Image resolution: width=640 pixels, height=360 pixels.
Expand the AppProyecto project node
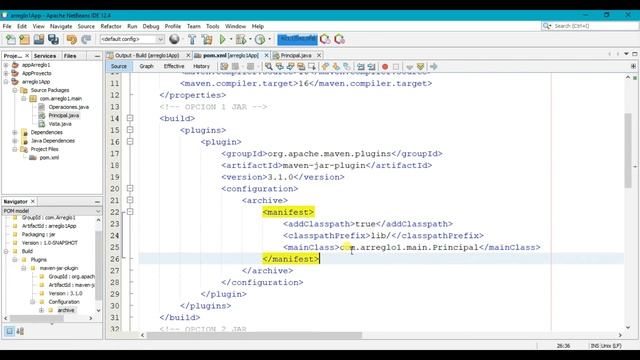(6, 73)
